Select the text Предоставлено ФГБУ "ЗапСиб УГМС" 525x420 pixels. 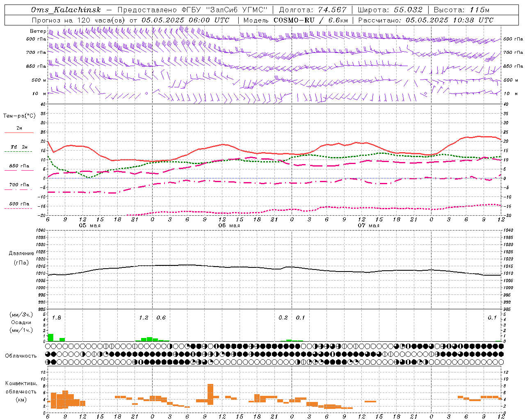192,10
